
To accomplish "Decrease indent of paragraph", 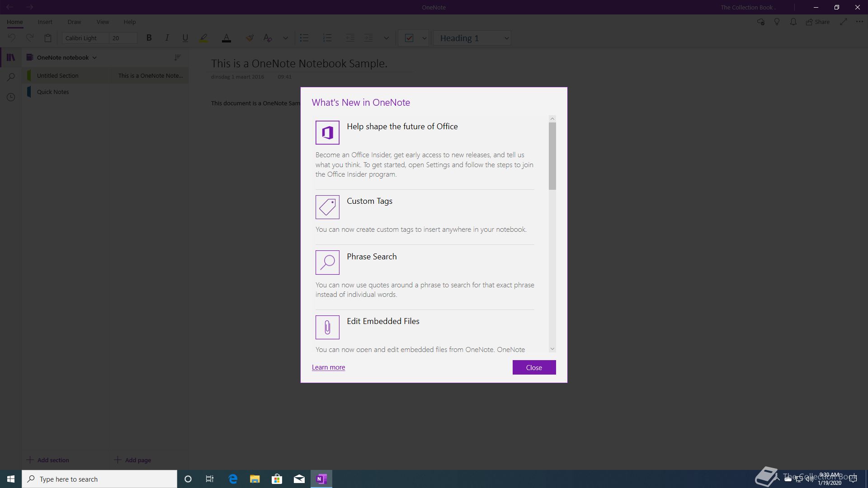I will pyautogui.click(x=350, y=38).
